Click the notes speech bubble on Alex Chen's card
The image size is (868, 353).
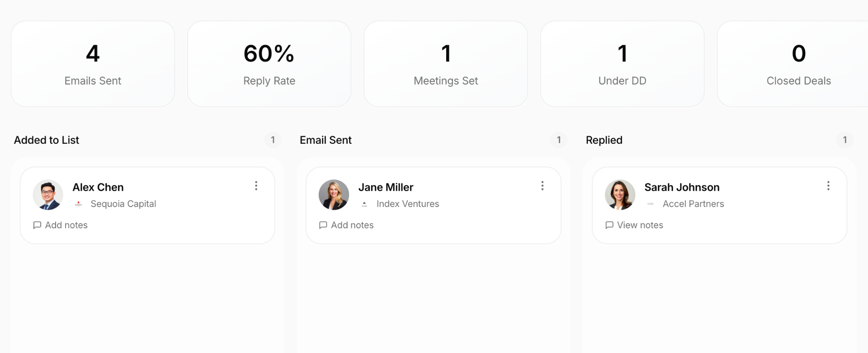37,225
